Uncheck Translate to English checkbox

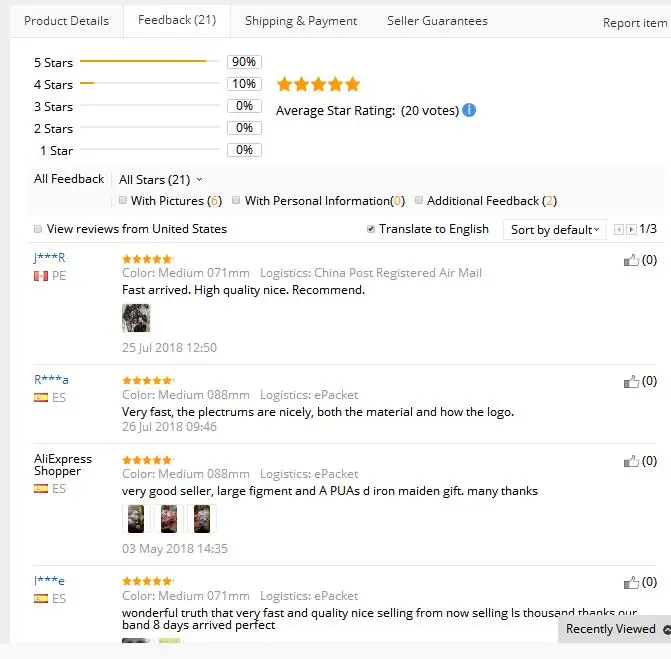tap(371, 229)
